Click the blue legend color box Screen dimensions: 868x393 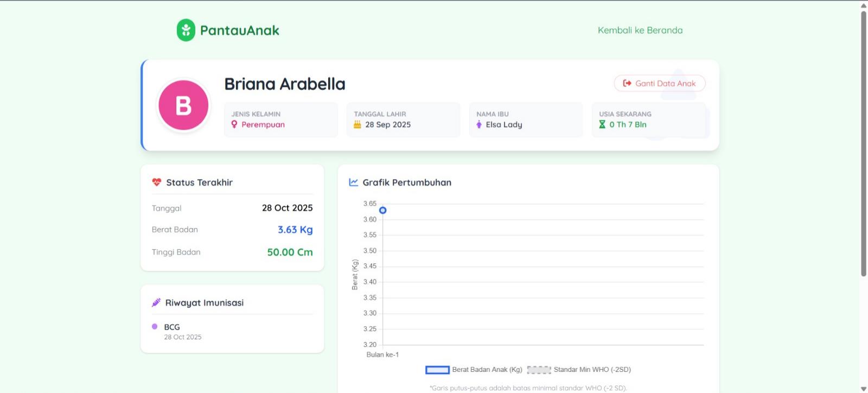click(x=437, y=370)
